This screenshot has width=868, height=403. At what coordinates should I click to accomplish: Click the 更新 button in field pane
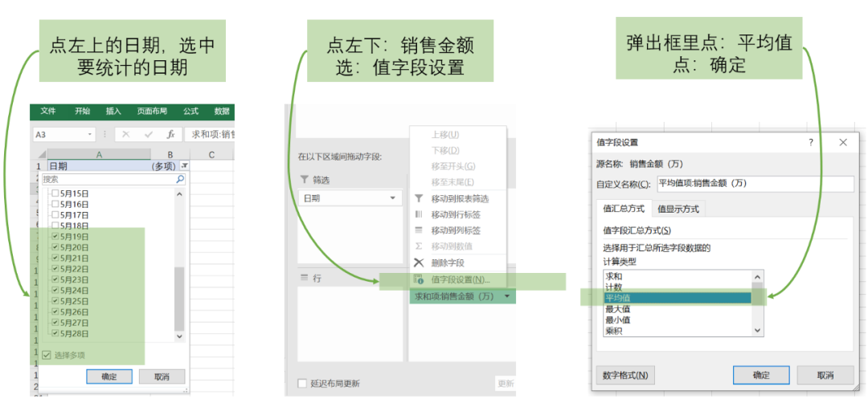[x=505, y=383]
